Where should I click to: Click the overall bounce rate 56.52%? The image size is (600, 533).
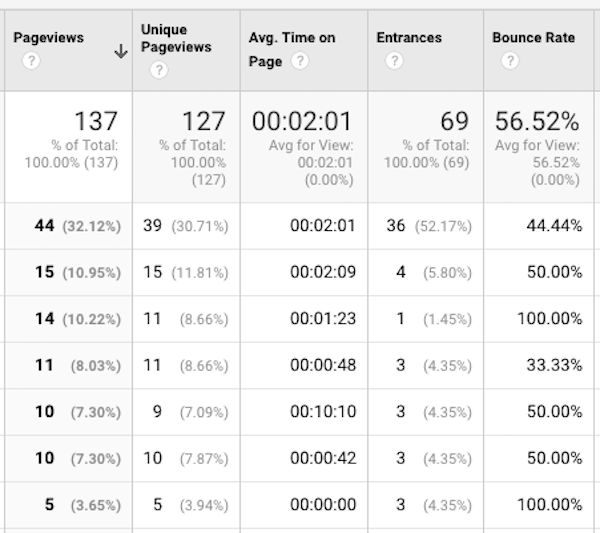537,122
